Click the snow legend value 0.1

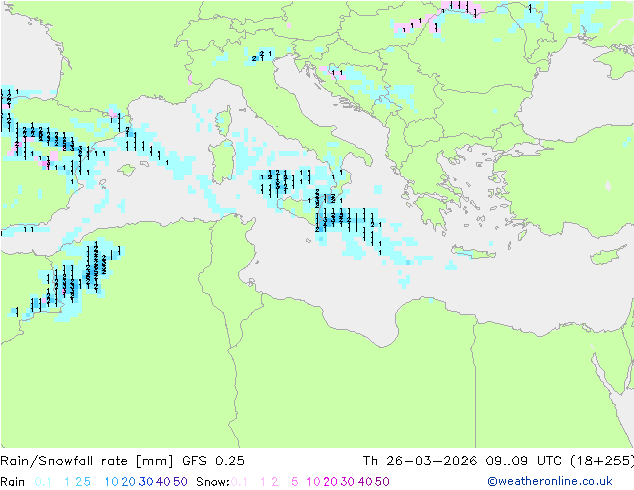coord(239,482)
